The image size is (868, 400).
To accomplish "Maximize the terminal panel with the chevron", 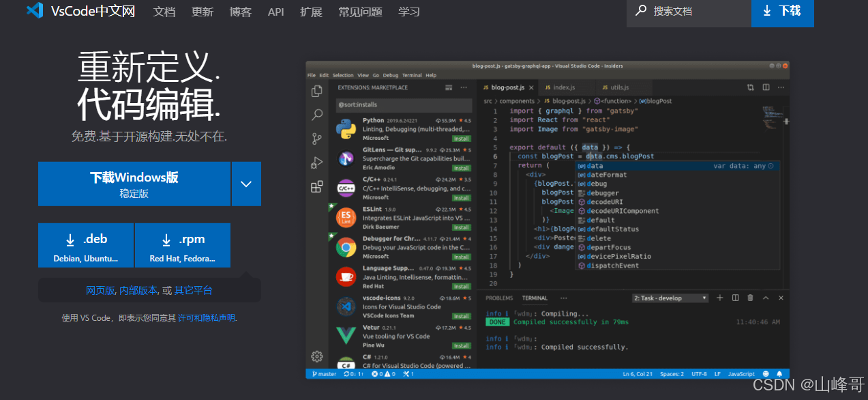I will [766, 298].
